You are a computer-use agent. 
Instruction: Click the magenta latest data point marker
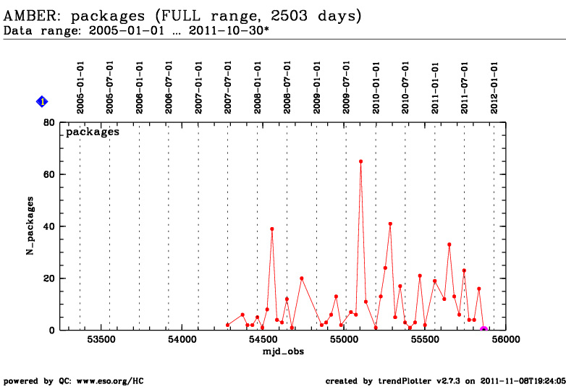483,330
